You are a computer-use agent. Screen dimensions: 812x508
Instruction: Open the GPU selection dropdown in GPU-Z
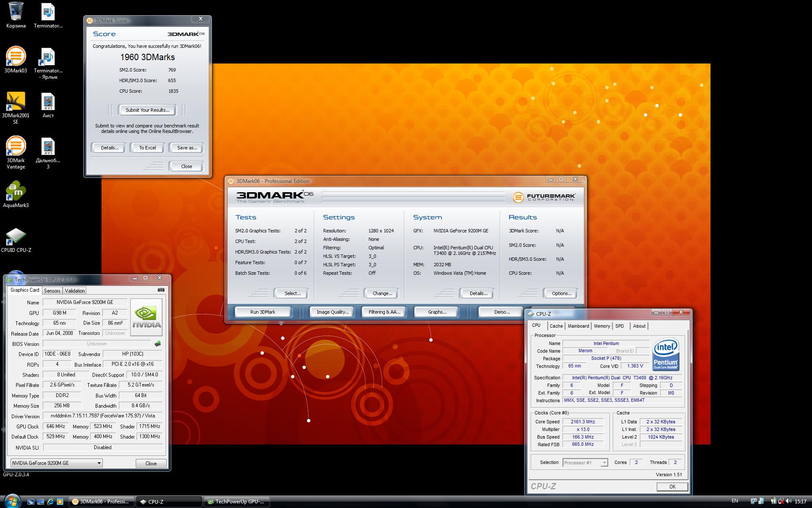click(x=56, y=463)
